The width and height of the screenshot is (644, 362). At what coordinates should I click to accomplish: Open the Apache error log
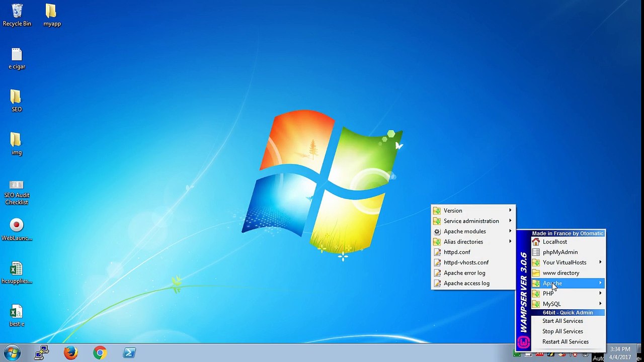473,273
